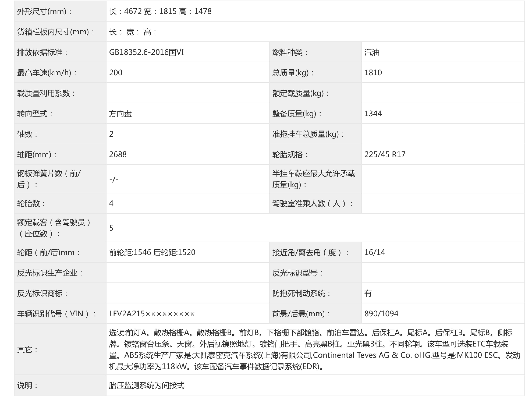532x396 pixels.
Task: Click the label 排放依据标准
Action: [42, 52]
